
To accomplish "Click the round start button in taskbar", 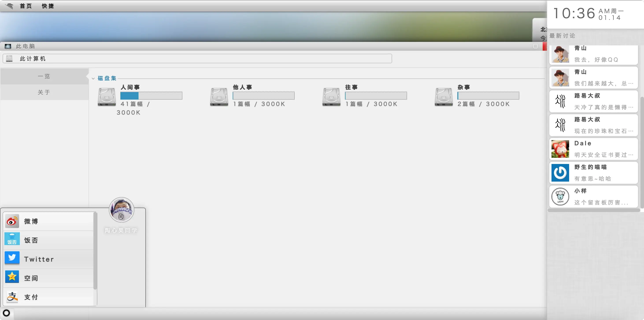I will [6, 313].
